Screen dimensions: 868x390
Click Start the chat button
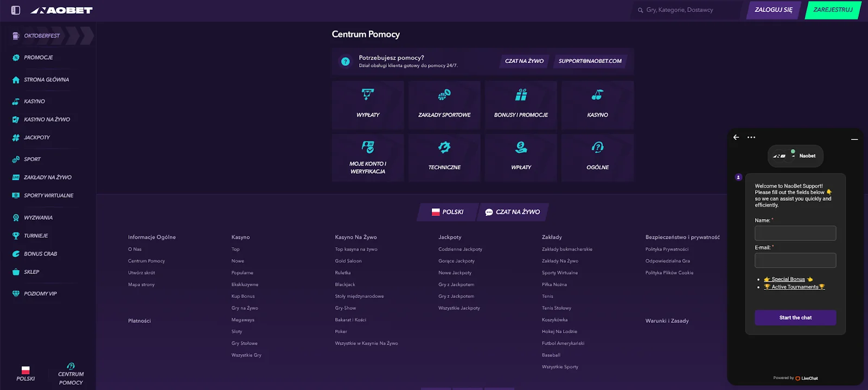coord(795,318)
